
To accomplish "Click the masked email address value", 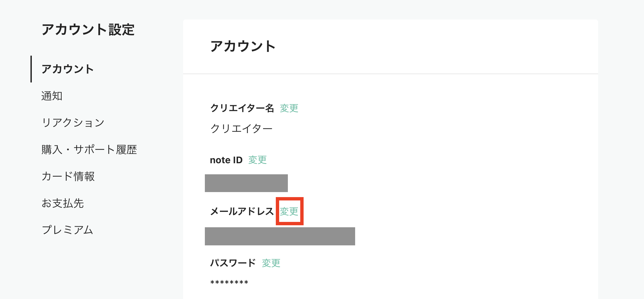I will [x=280, y=236].
